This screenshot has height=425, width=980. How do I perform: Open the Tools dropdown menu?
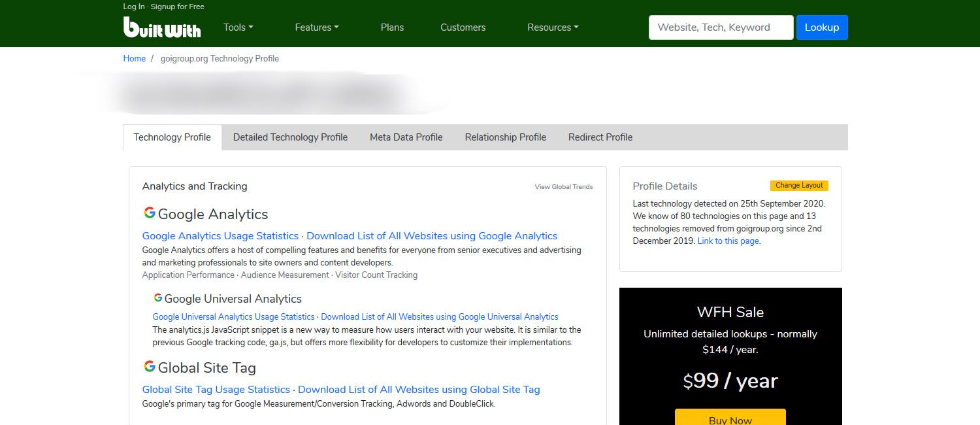coord(238,27)
